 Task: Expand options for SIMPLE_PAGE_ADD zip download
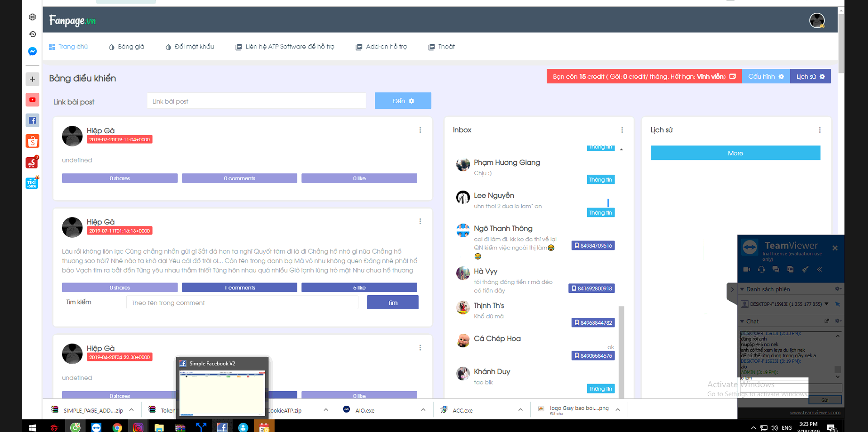click(132, 410)
